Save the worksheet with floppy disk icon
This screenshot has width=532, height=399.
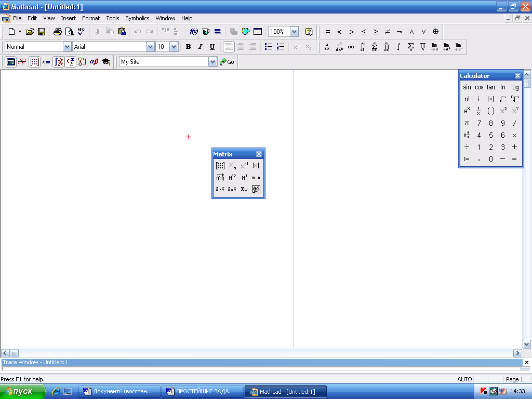[x=42, y=32]
